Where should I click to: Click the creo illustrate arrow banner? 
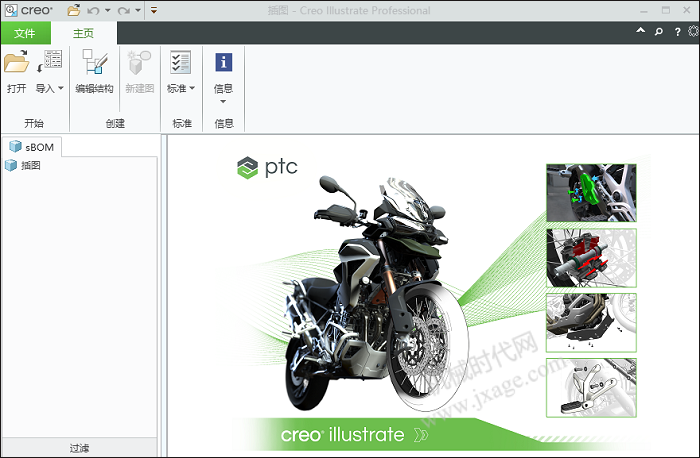pos(354,434)
